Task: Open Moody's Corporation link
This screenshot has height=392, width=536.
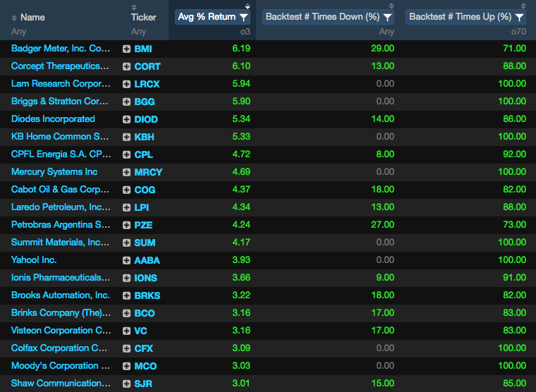Action: [61, 366]
